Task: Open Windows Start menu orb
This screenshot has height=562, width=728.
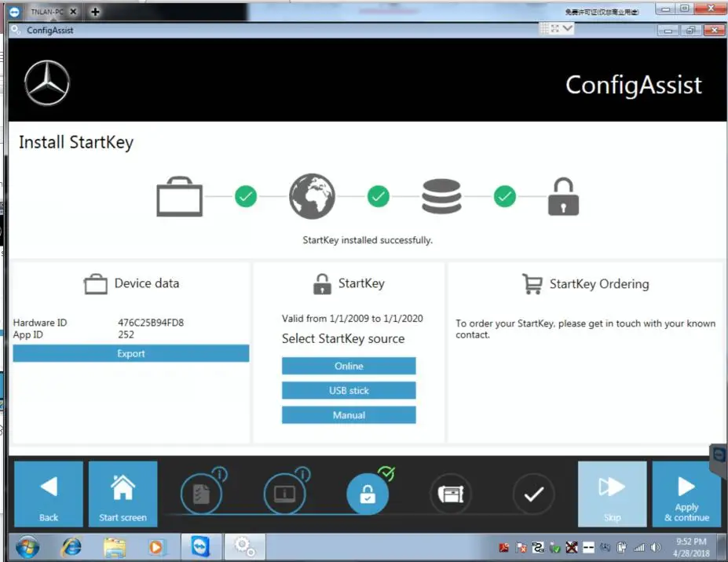Action: [x=27, y=548]
